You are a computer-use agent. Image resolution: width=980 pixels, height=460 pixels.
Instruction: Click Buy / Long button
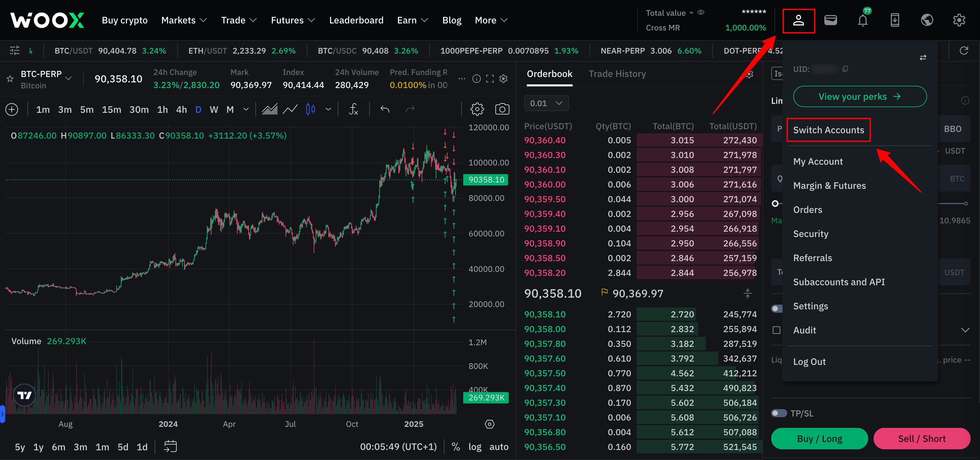coord(819,439)
